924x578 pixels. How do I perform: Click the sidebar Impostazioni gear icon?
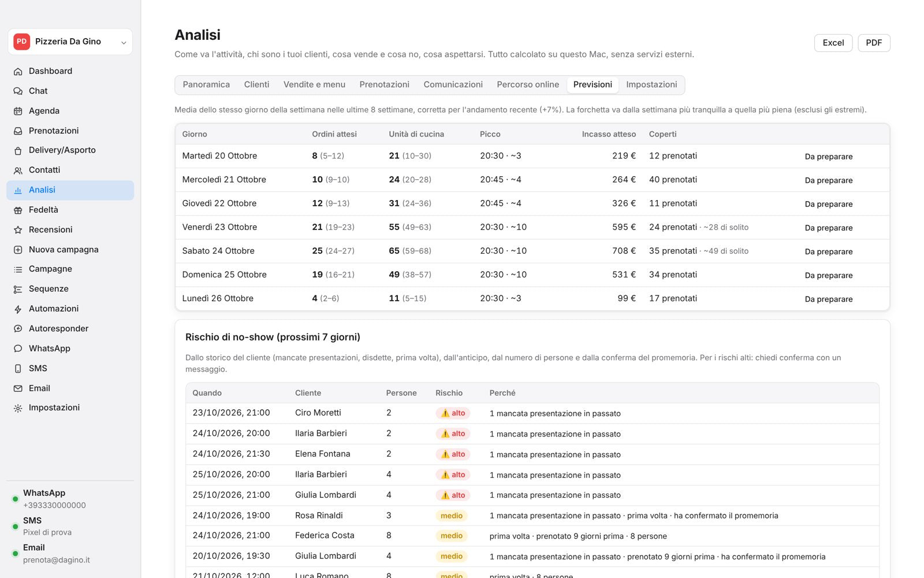coord(18,408)
